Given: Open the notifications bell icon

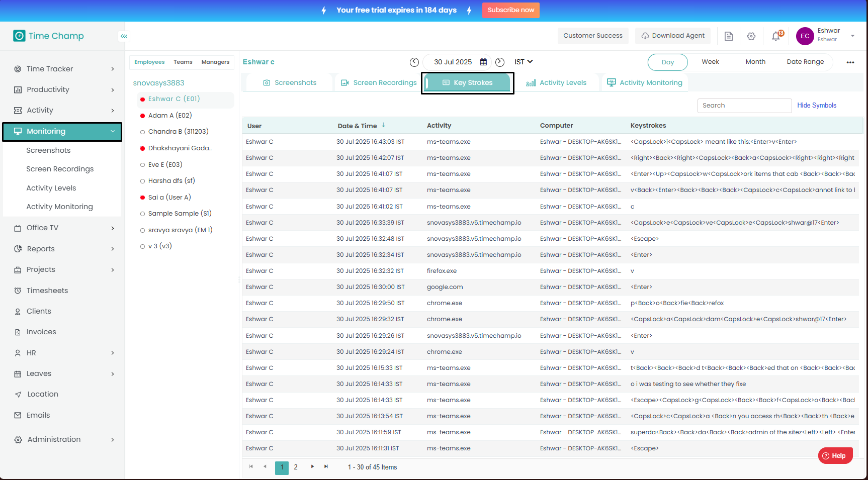Looking at the screenshot, I should coord(776,36).
